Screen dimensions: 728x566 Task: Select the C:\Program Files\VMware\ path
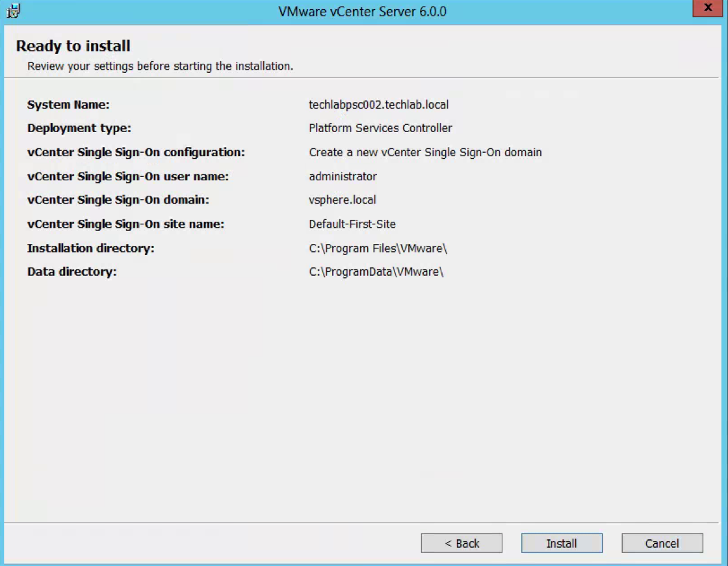(378, 248)
